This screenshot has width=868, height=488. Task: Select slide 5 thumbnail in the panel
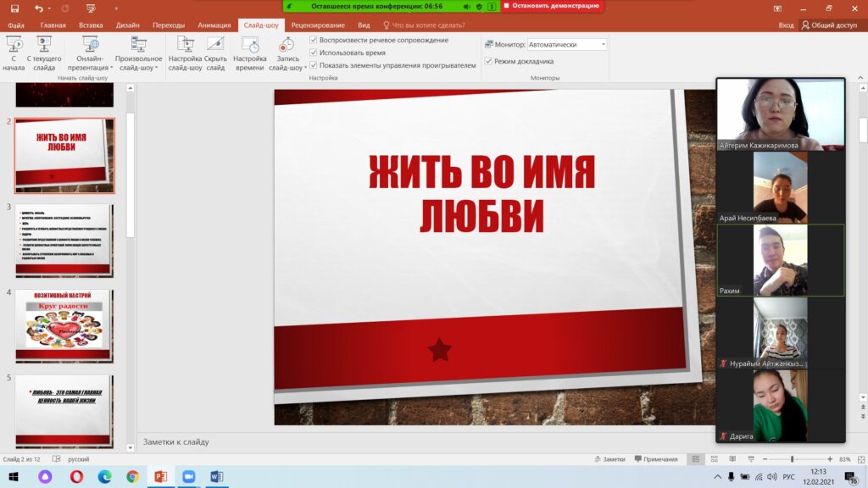tap(64, 411)
